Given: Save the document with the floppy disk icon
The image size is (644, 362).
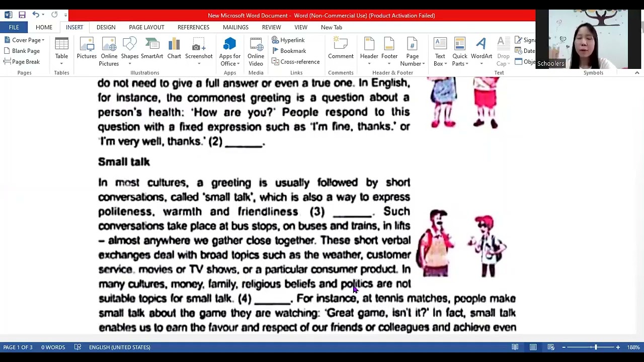Looking at the screenshot, I should 22,15.
